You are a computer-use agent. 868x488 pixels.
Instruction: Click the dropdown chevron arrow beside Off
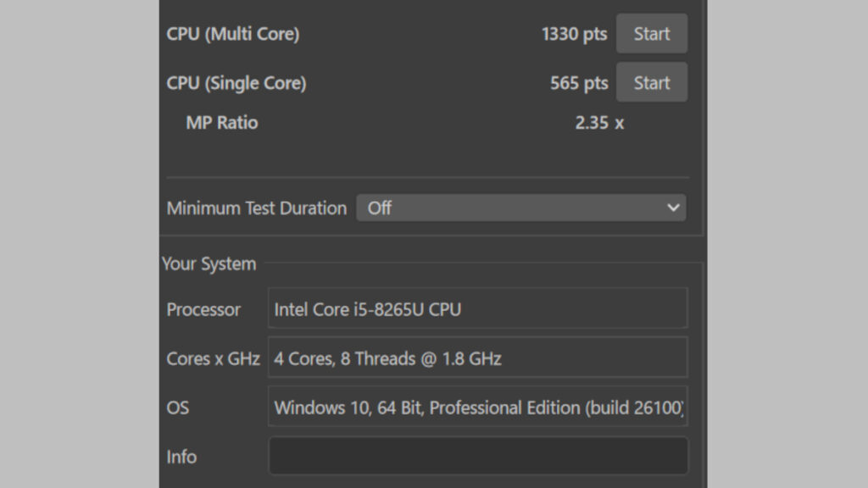pyautogui.click(x=673, y=208)
